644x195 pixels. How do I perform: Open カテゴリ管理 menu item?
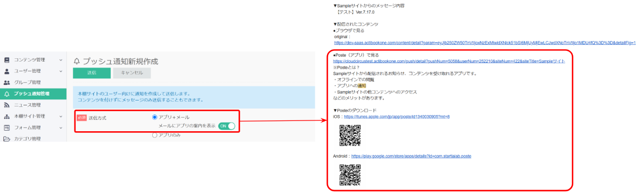[x=33, y=139]
